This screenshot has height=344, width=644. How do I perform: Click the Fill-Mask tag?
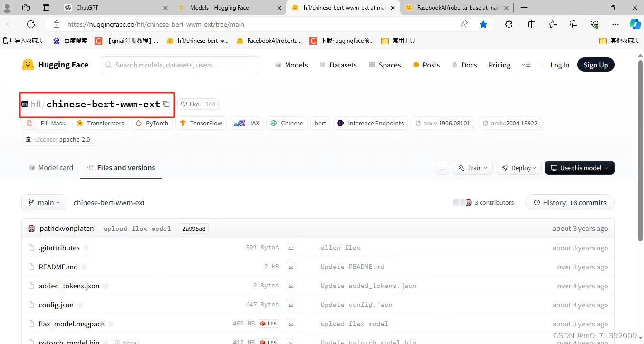coord(46,123)
